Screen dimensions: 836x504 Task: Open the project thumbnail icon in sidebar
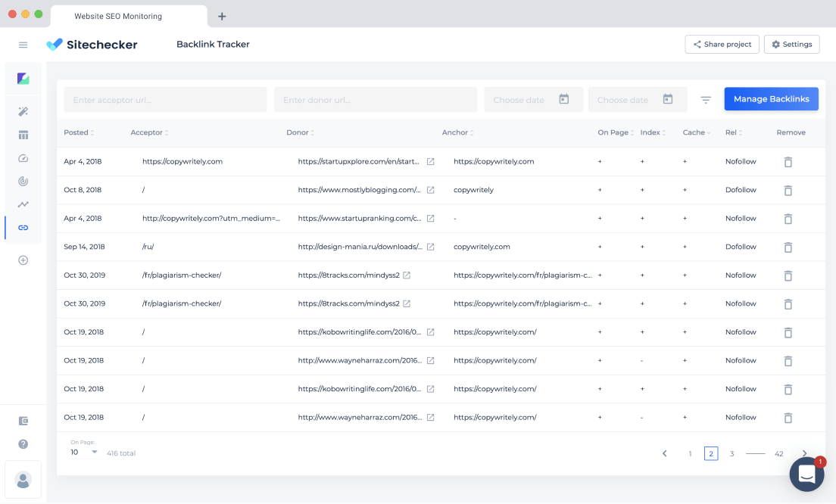coord(23,79)
